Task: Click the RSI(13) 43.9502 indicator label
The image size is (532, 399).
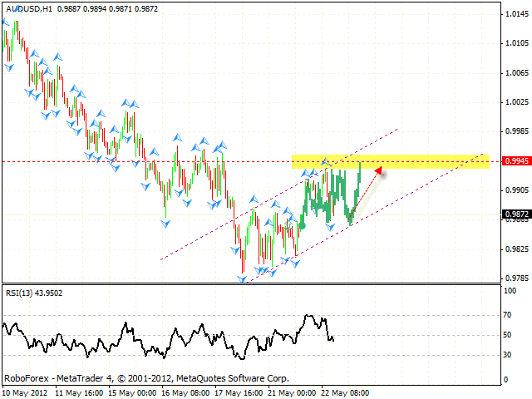Action: click(x=33, y=293)
